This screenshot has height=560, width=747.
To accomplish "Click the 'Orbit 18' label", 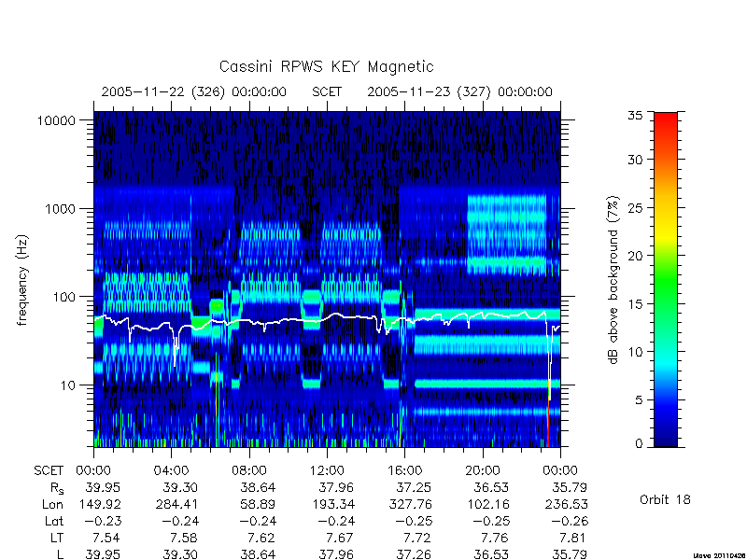I will point(665,499).
